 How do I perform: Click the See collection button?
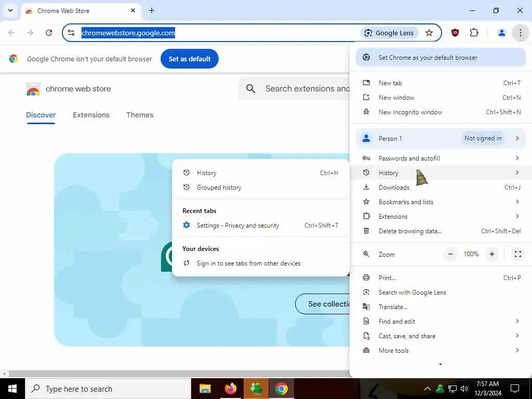(x=323, y=304)
